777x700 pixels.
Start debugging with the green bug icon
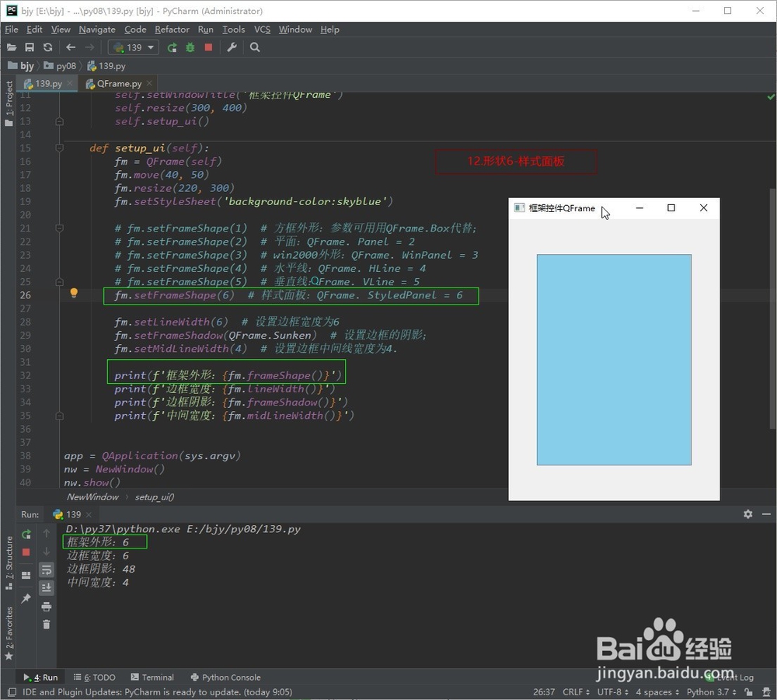click(x=190, y=47)
